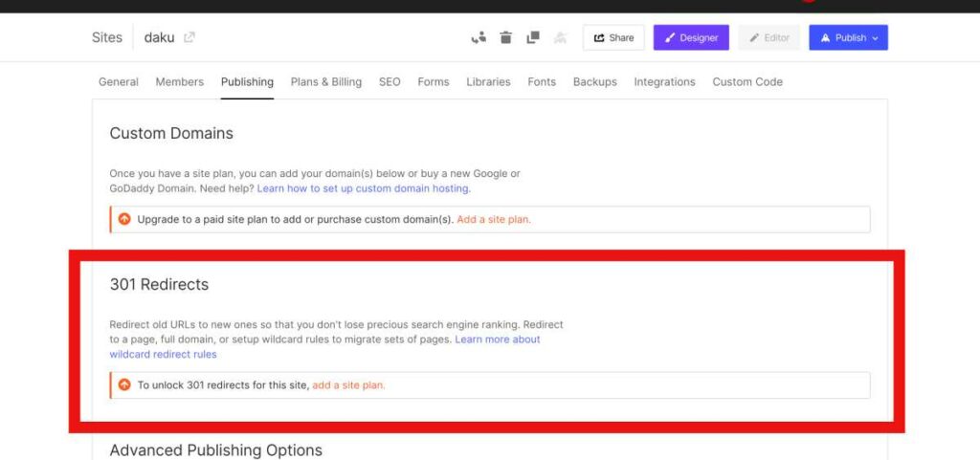Open external link icon next to daku
The height and width of the screenshot is (460, 980).
tap(189, 37)
